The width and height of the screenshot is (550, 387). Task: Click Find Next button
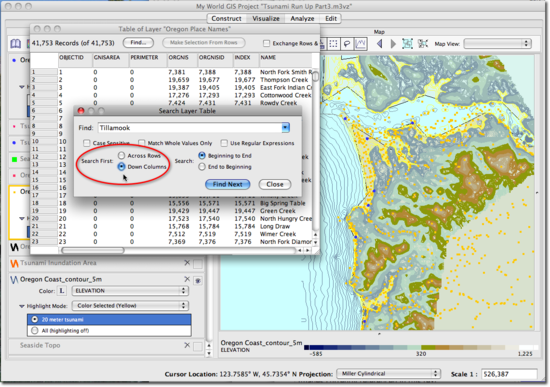click(228, 185)
